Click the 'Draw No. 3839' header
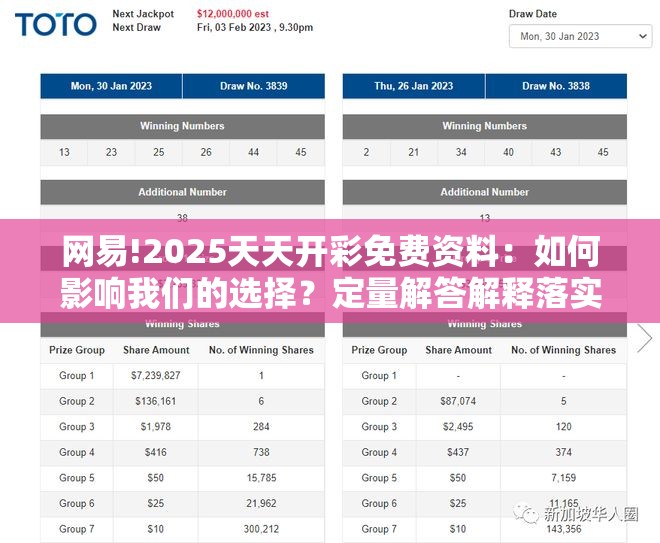 pos(254,86)
